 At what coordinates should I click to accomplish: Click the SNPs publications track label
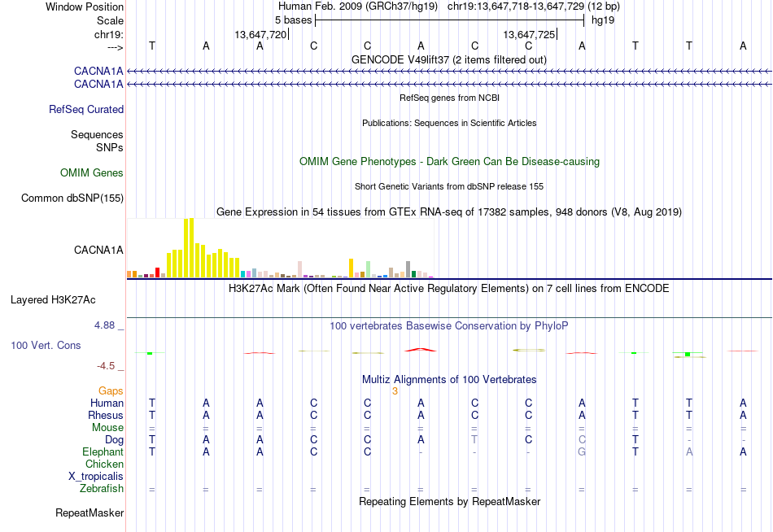pos(110,147)
